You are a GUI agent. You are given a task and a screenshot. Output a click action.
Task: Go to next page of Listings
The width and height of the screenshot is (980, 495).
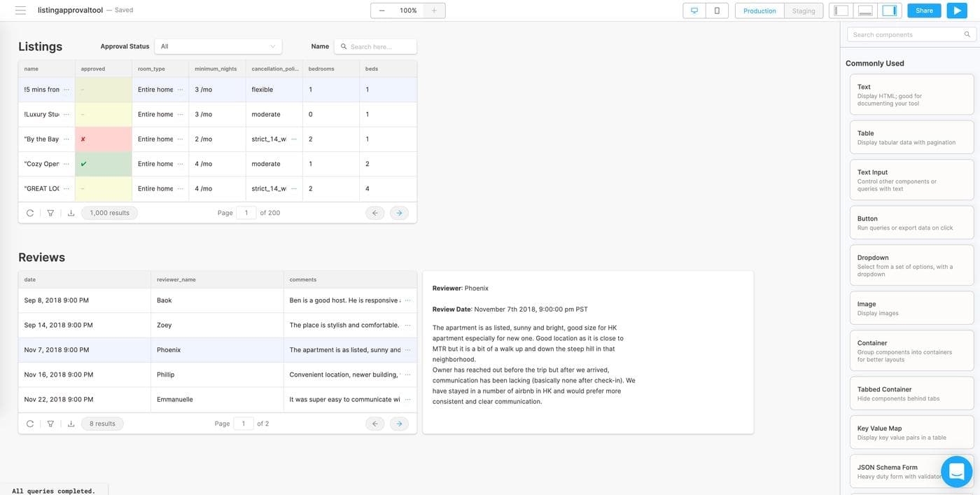coord(399,213)
